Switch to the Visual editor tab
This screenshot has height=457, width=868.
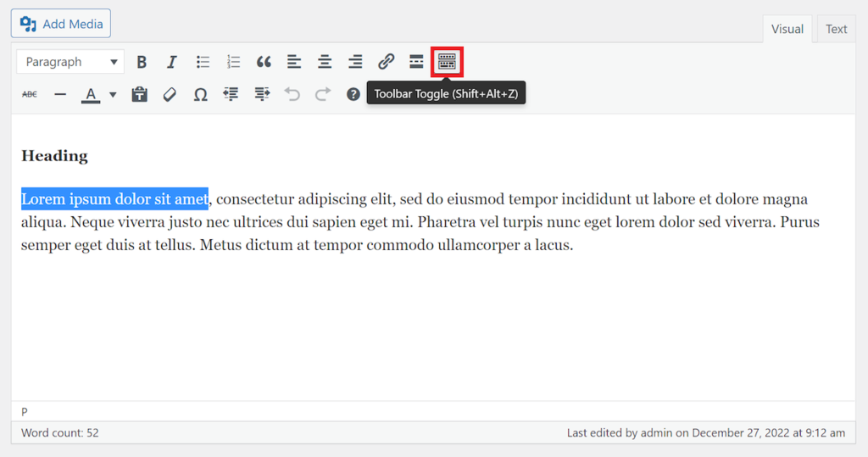787,29
